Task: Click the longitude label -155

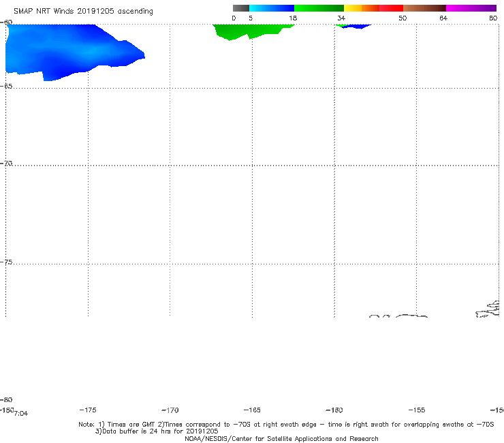Action: pos(417,410)
